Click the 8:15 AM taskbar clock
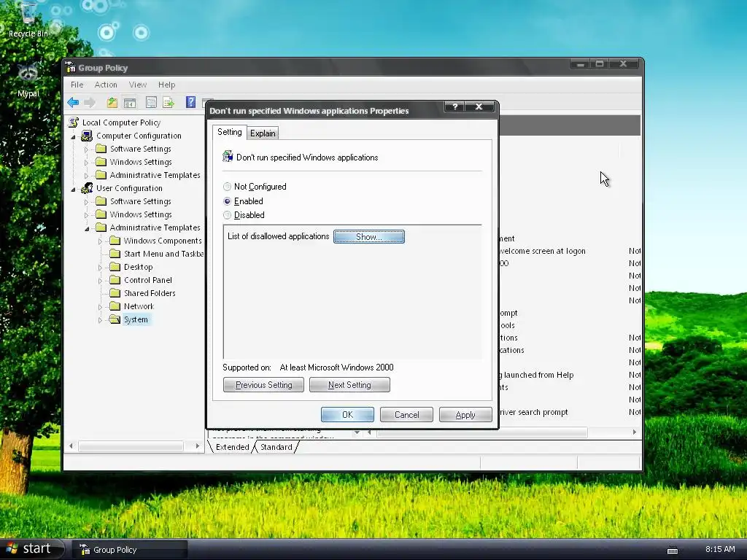747x560 pixels. coord(720,549)
